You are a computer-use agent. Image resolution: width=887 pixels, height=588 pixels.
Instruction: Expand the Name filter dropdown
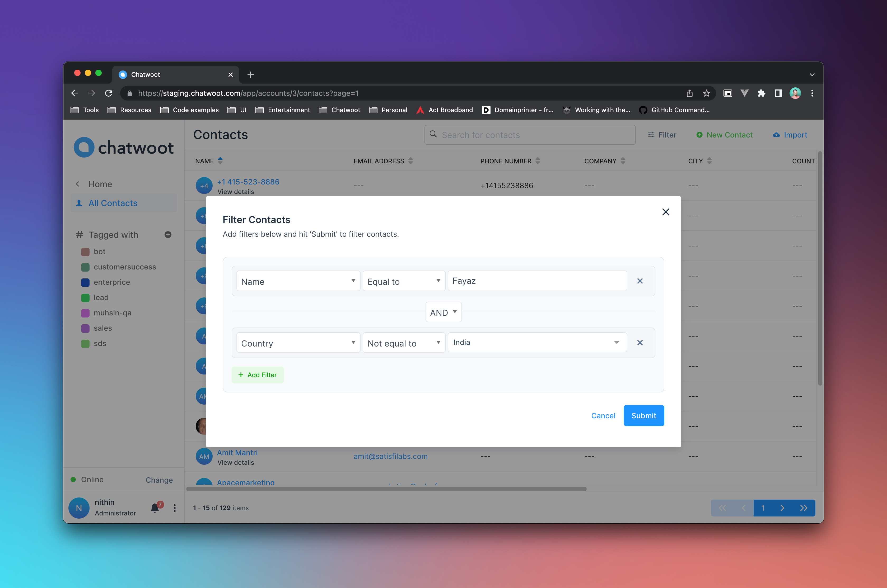pos(297,281)
